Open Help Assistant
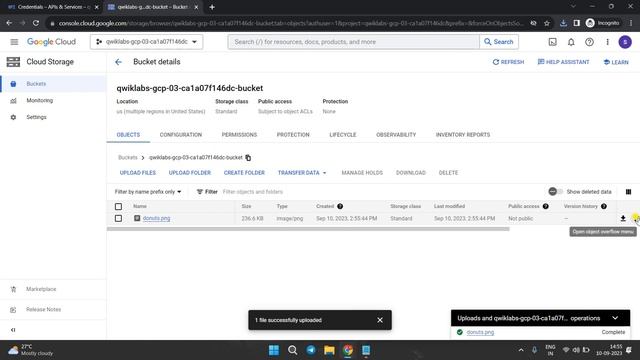 pyautogui.click(x=563, y=62)
